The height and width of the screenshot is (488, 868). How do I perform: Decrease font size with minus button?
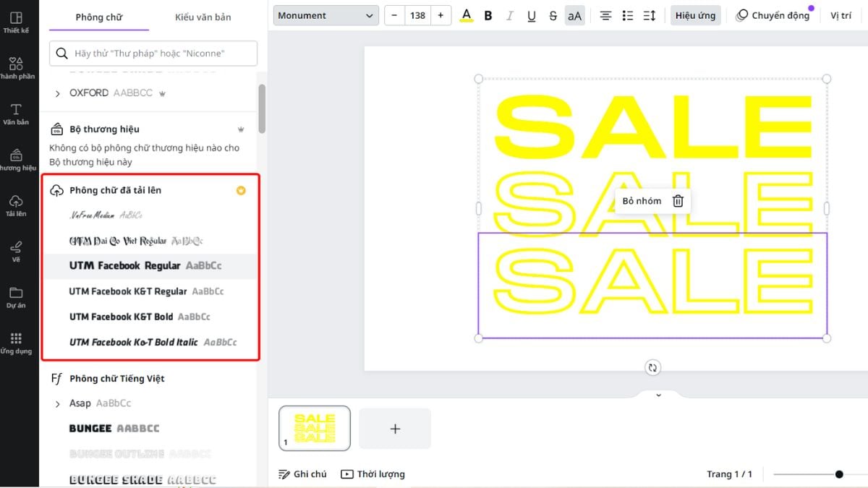coord(395,15)
